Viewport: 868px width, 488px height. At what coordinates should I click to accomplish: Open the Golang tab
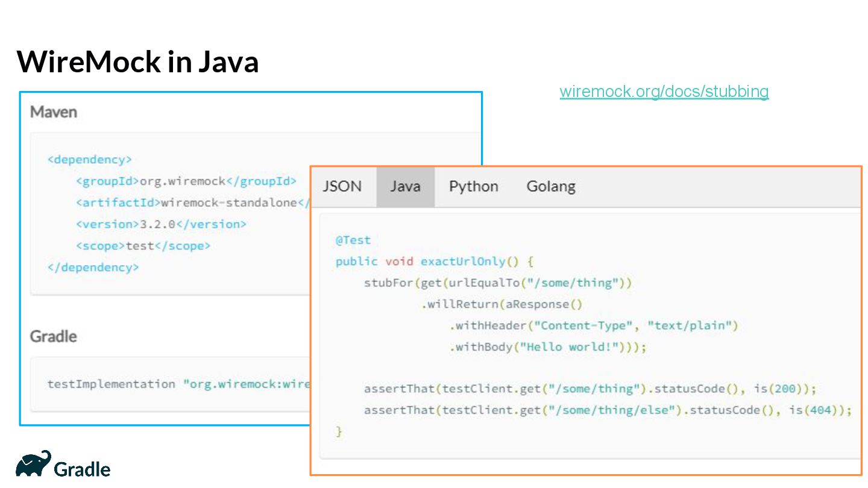[551, 187]
